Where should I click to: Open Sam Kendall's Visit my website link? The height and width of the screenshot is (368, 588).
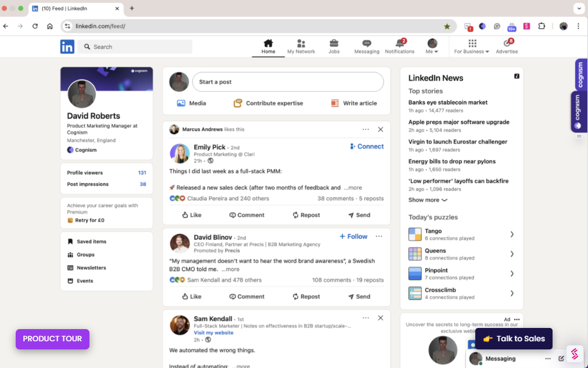click(x=213, y=333)
